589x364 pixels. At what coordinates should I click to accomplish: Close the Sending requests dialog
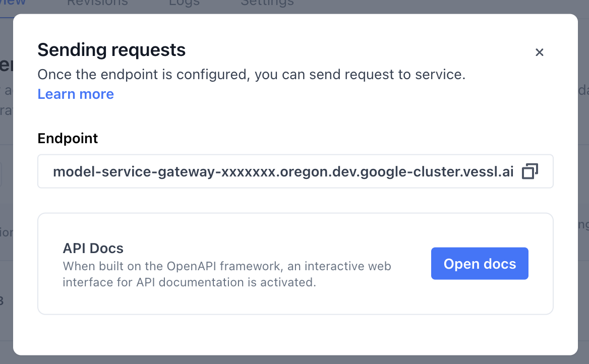point(539,52)
